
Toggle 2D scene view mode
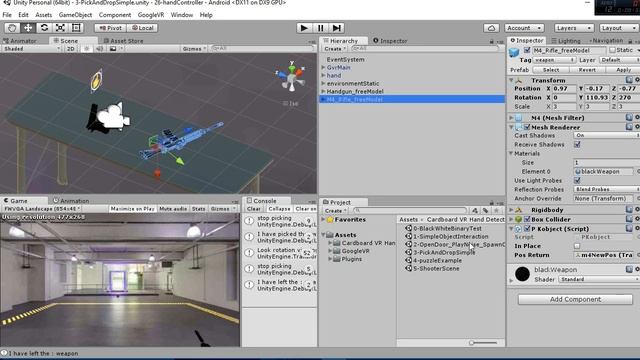[71, 49]
